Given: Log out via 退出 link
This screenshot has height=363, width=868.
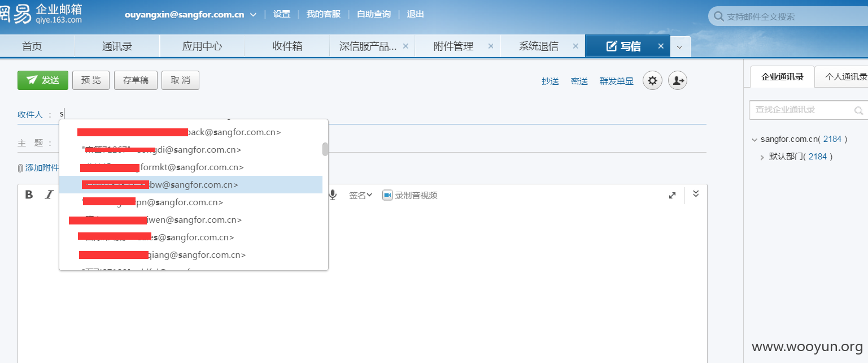Looking at the screenshot, I should pyautogui.click(x=416, y=14).
